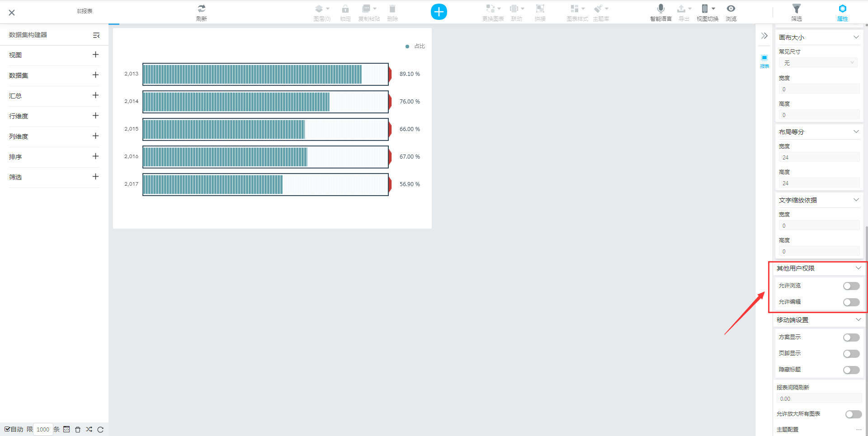Turn on the 方案显示 toggle
The width and height of the screenshot is (868, 436).
(851, 338)
